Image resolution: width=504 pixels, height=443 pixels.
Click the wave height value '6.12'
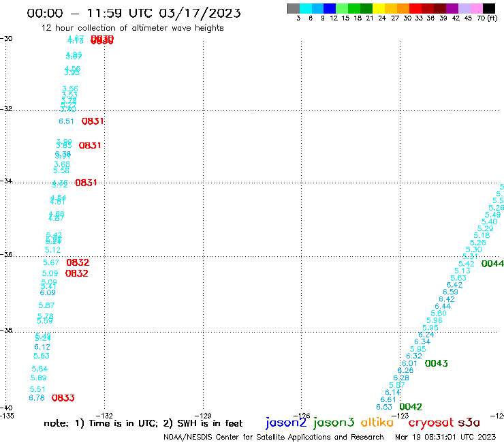tap(42, 347)
